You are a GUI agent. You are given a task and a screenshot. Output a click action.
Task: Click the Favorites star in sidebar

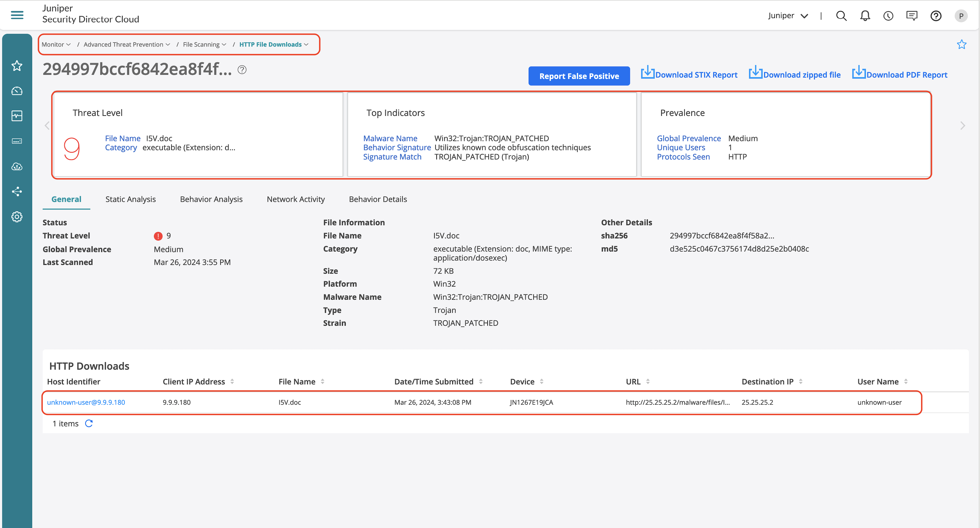17,66
